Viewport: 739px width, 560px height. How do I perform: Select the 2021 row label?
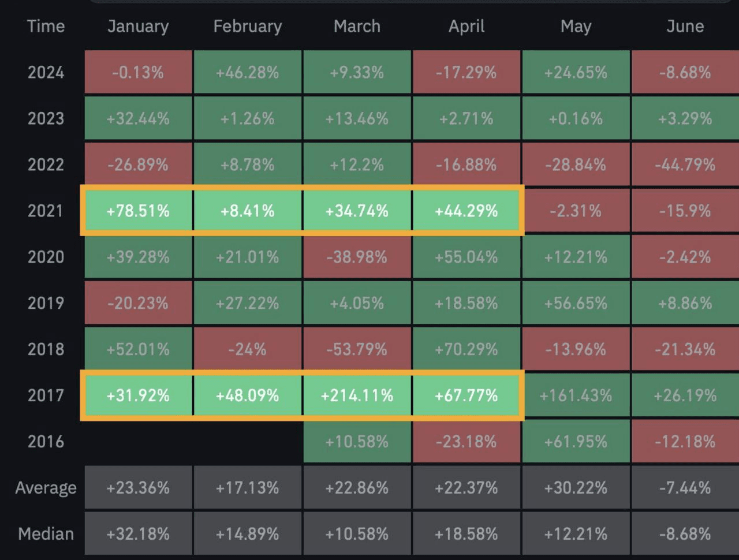pos(46,211)
